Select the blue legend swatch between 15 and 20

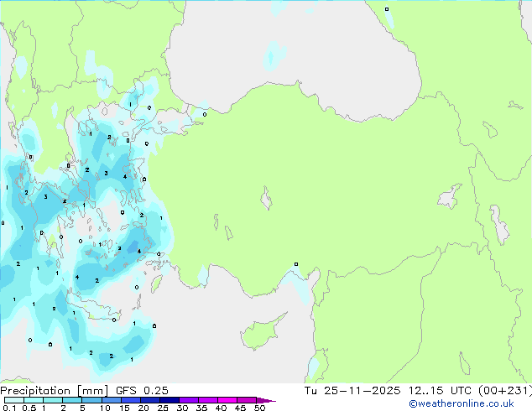[130, 400]
